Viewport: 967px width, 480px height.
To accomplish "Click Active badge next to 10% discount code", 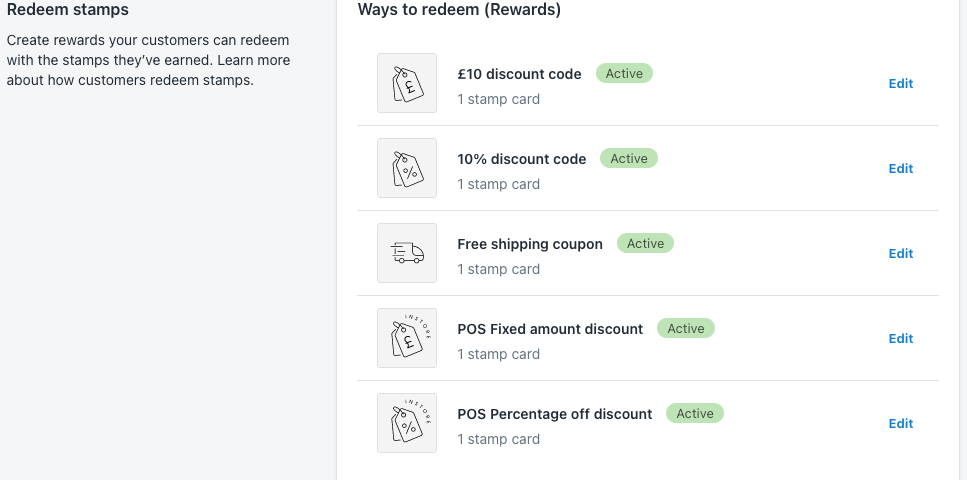I will click(629, 159).
